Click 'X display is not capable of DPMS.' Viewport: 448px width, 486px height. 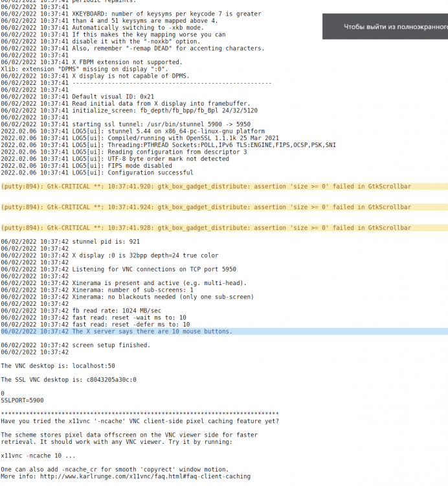(x=95, y=76)
